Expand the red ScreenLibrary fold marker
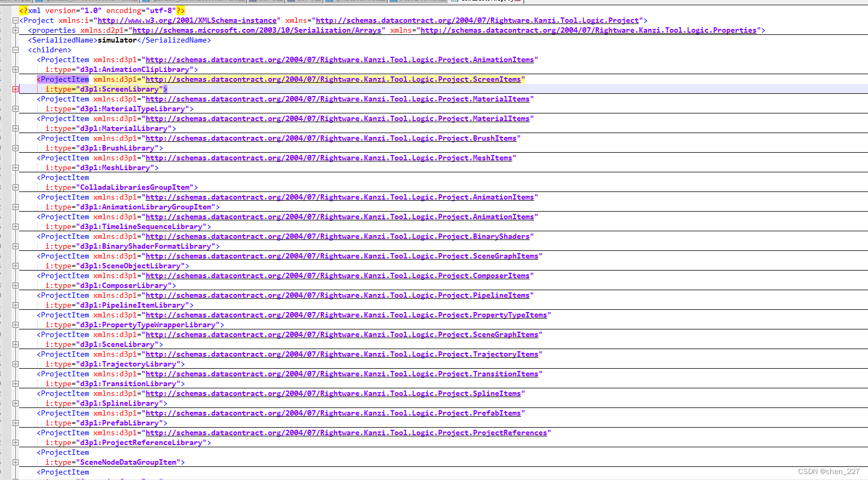 click(x=15, y=89)
